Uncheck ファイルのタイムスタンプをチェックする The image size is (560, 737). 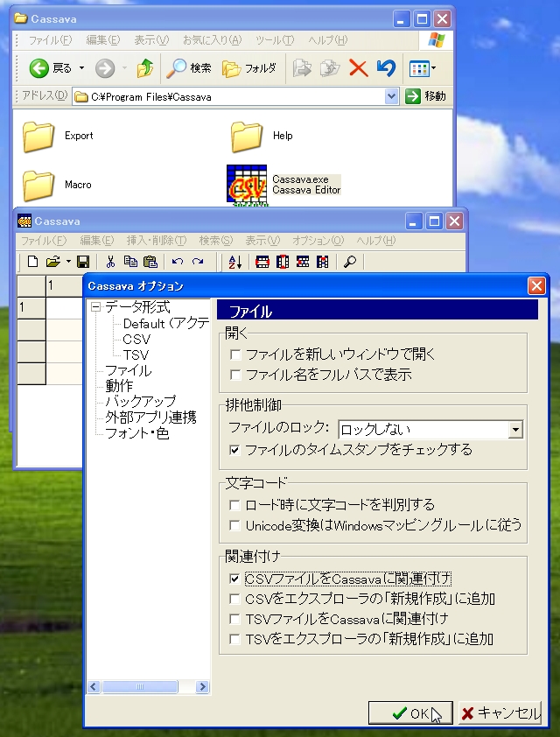[x=234, y=450]
